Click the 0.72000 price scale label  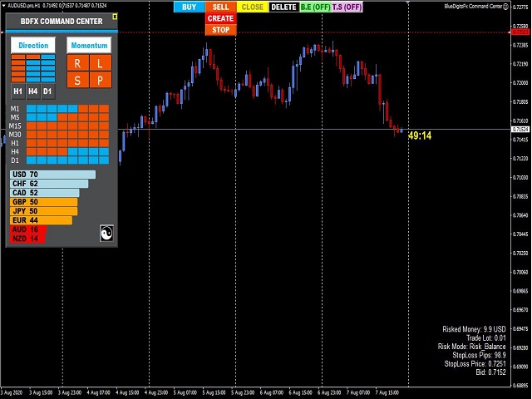(521, 83)
